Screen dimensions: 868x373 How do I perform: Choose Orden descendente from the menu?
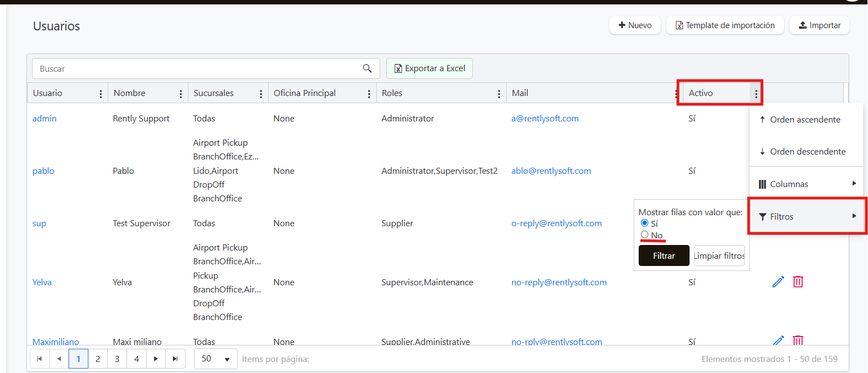click(807, 152)
